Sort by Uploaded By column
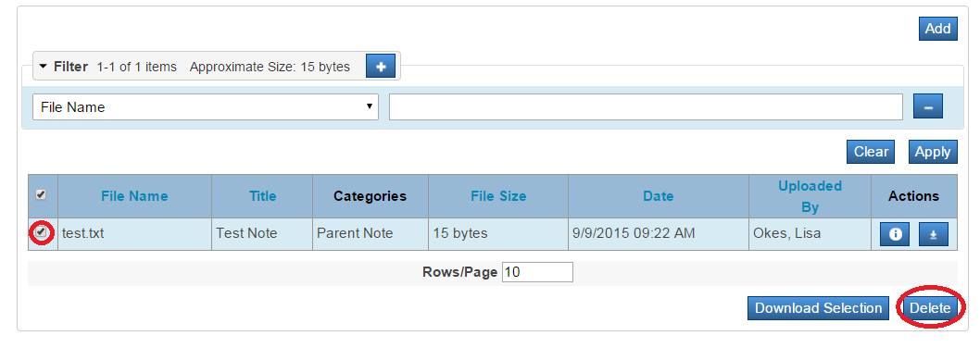 [x=810, y=196]
